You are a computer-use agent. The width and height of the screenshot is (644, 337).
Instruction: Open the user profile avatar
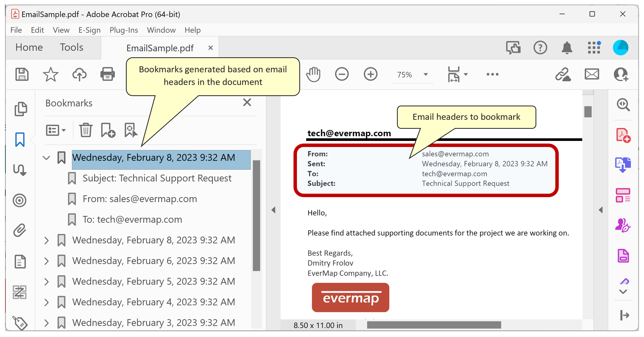tap(621, 48)
